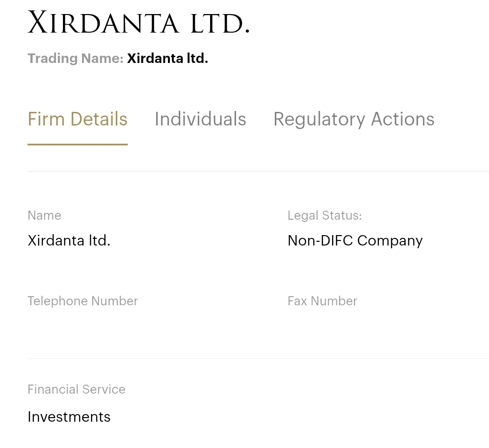The width and height of the screenshot is (489, 448).
Task: Click the word LTD. in the heading
Action: click(220, 24)
